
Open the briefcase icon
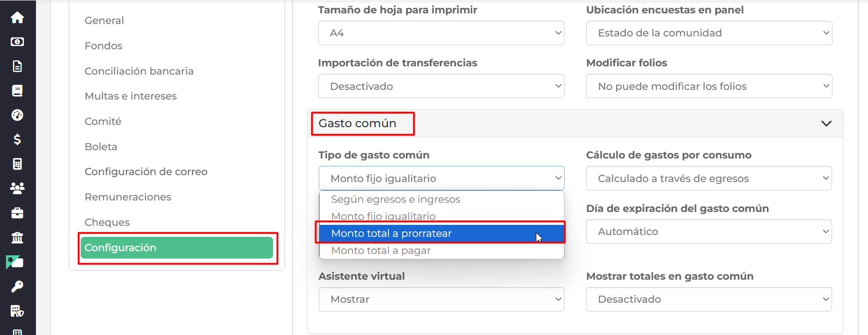point(17,213)
